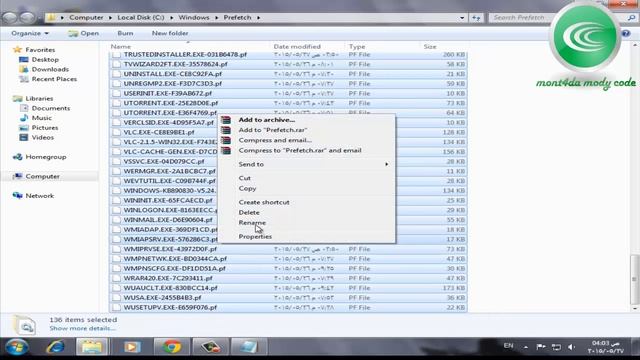Click the Open toolbar button
Image resolution: width=640 pixels, height=360 pixels.
coord(84,33)
